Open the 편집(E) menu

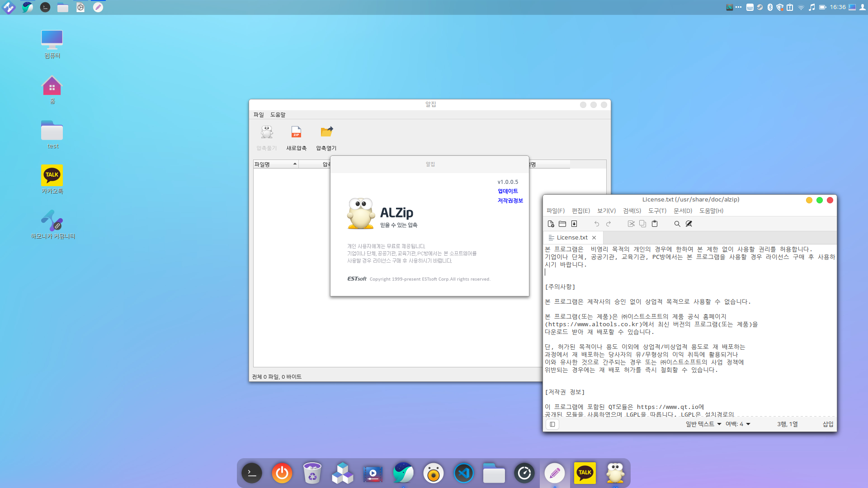coord(581,211)
